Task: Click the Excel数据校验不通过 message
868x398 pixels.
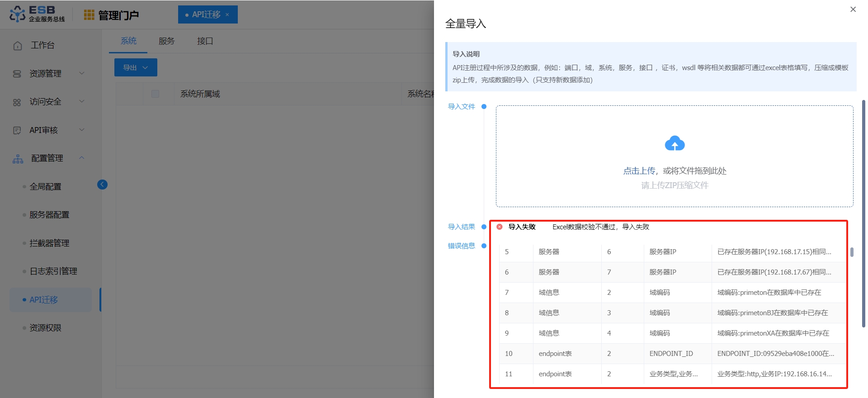Action: tap(601, 227)
